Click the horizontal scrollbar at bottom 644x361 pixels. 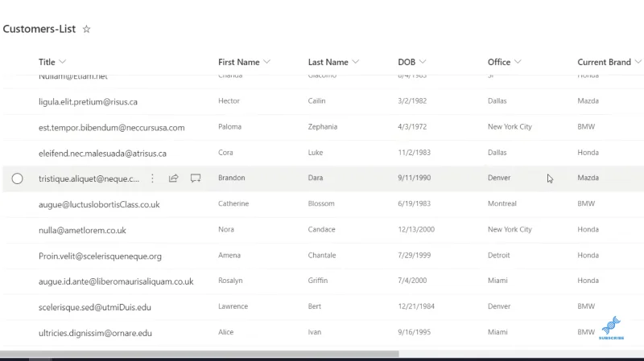(199, 354)
